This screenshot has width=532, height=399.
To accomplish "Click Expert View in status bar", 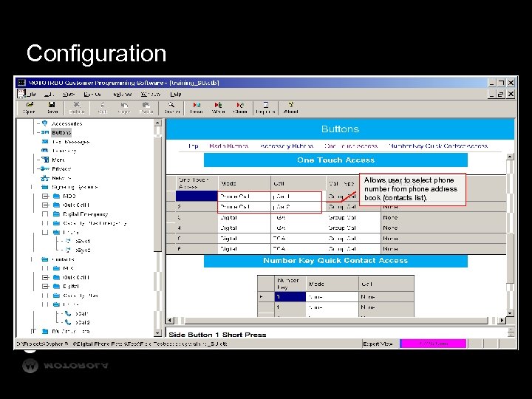I will click(x=378, y=344).
